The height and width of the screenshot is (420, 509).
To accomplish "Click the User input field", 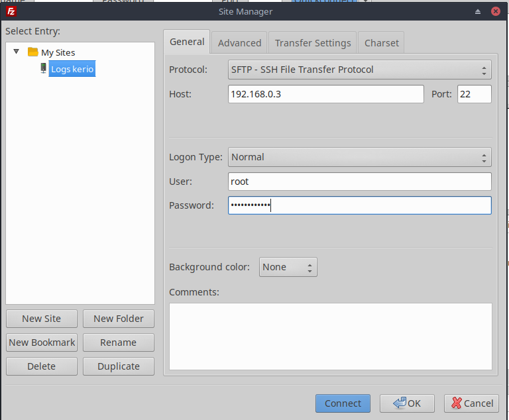I will click(x=359, y=182).
